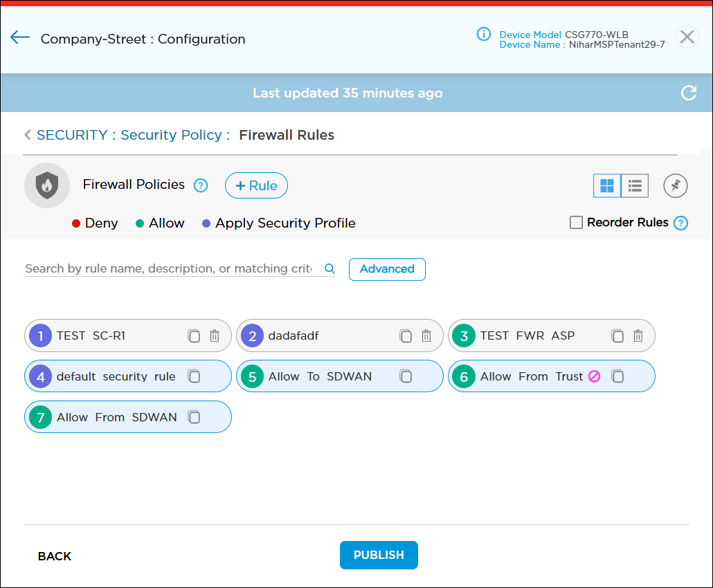The width and height of the screenshot is (713, 588).
Task: Click the pin icon near view toggles
Action: [675, 185]
